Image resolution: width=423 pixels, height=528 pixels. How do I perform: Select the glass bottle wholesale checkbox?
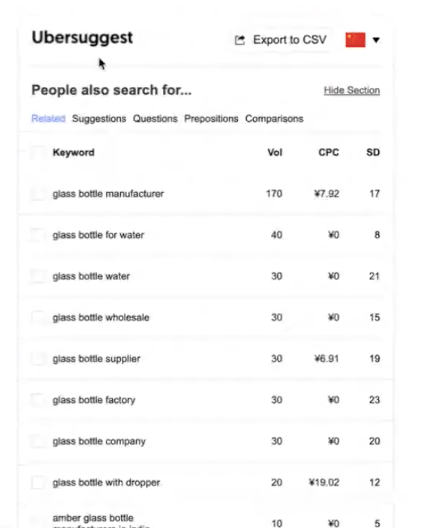[38, 318]
